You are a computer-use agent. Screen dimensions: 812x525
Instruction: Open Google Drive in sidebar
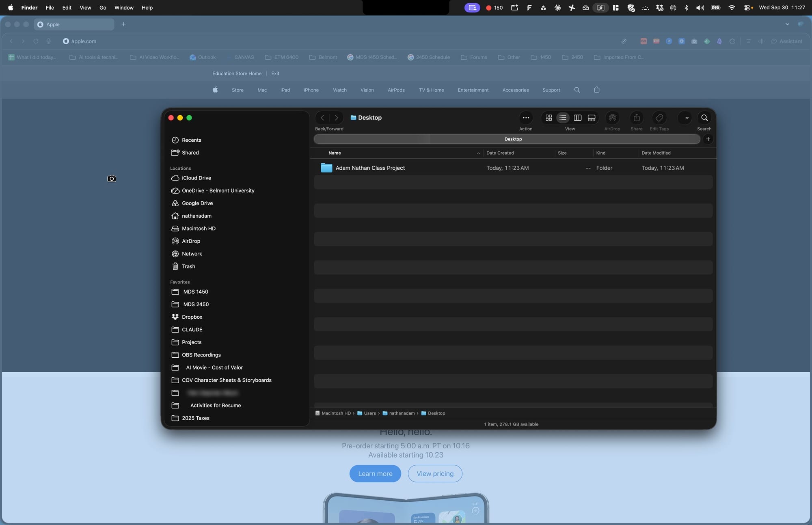click(x=197, y=203)
